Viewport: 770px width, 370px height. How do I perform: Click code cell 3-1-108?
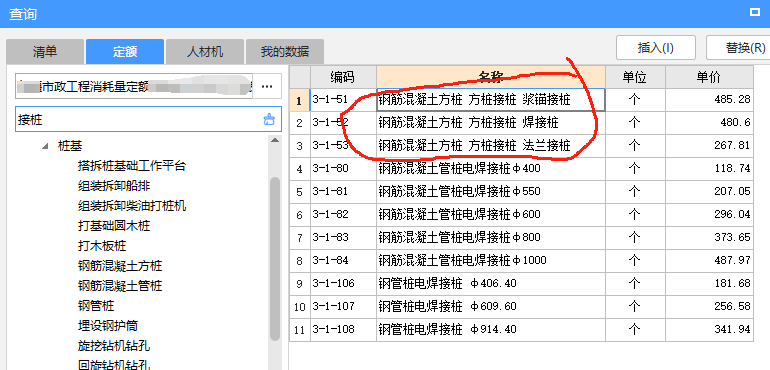coord(343,329)
